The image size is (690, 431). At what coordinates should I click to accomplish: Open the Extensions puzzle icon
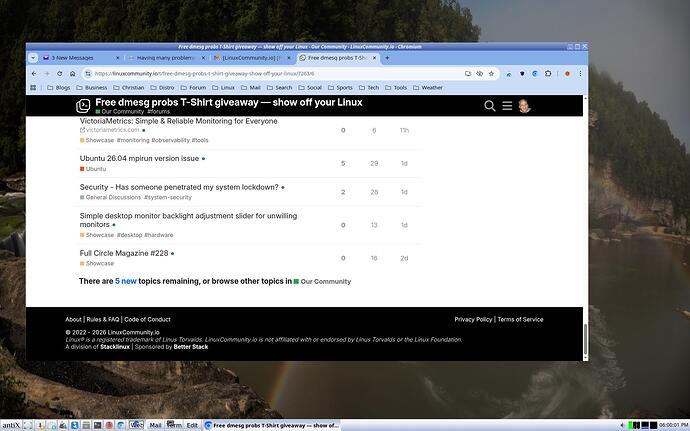coord(548,74)
